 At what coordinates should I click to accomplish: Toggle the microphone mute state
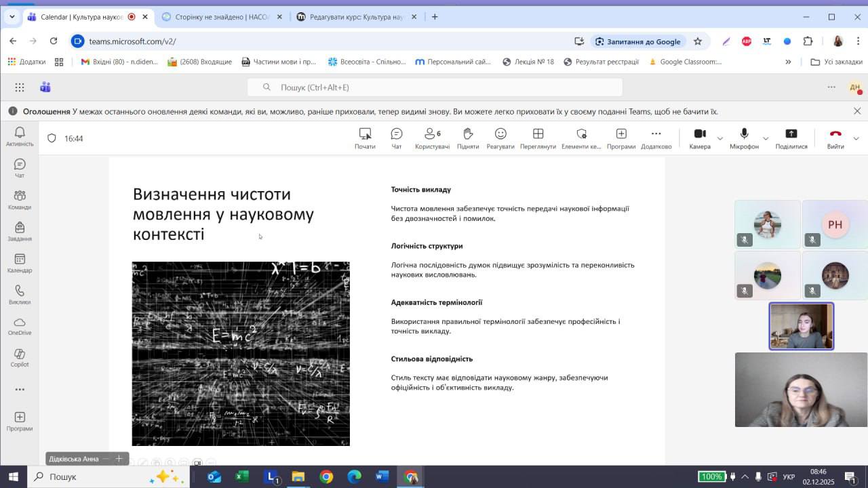[744, 138]
